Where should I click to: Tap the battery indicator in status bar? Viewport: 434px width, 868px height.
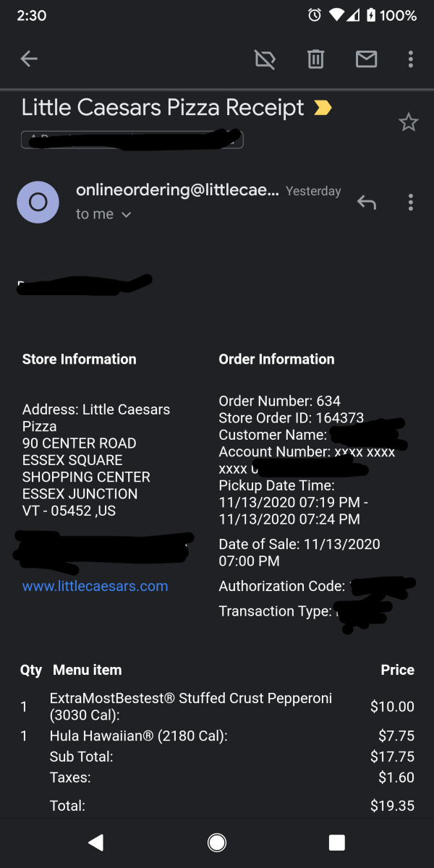tap(371, 15)
